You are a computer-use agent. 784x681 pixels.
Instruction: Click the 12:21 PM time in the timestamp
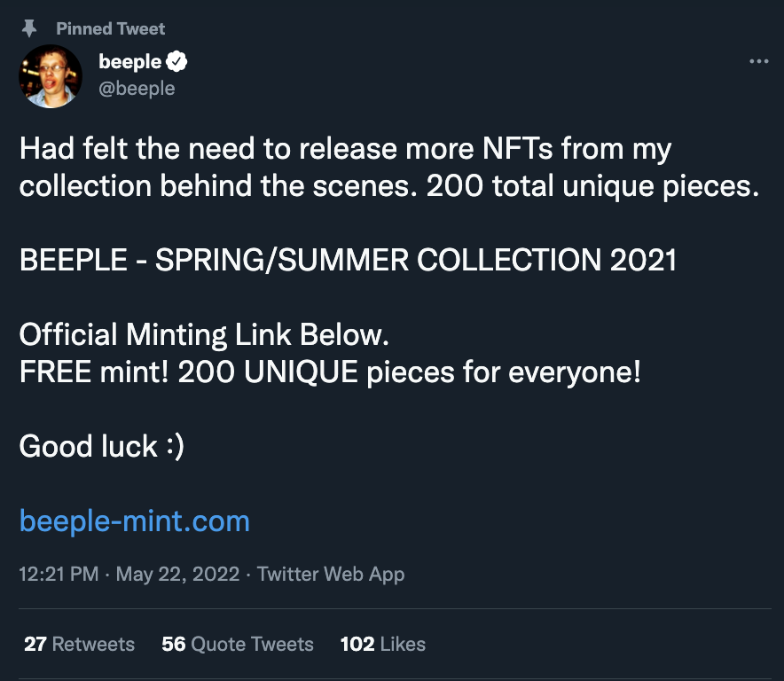click(59, 574)
